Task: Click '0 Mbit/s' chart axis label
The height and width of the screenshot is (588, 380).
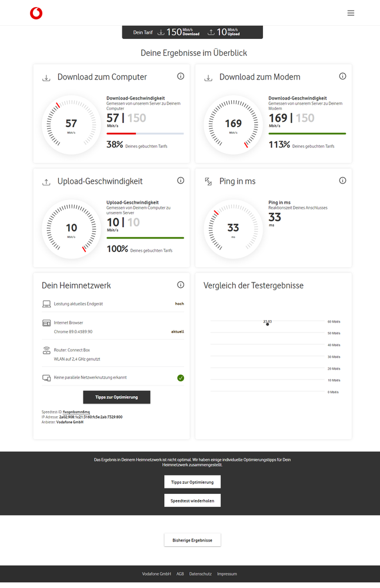Action: [x=333, y=392]
